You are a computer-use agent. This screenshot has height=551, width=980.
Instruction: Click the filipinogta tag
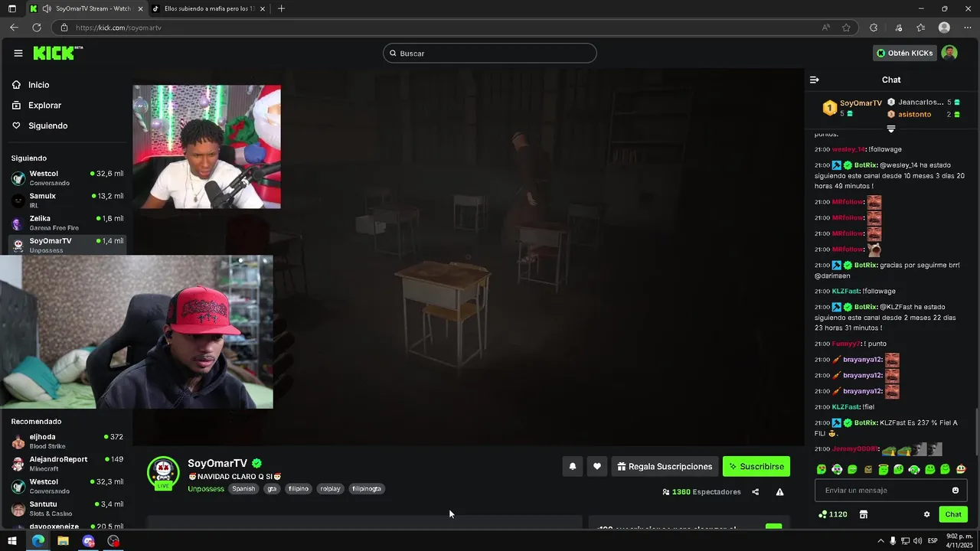(367, 488)
